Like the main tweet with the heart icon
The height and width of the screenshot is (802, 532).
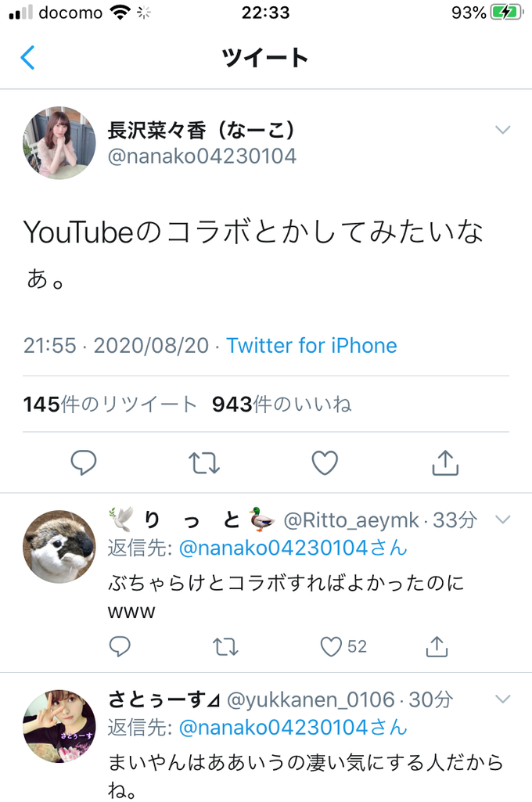click(325, 463)
